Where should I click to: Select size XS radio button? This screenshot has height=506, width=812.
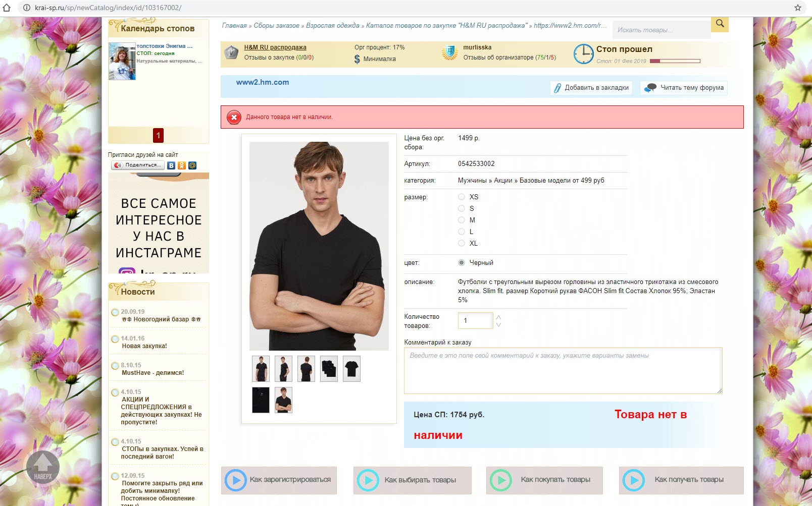462,197
